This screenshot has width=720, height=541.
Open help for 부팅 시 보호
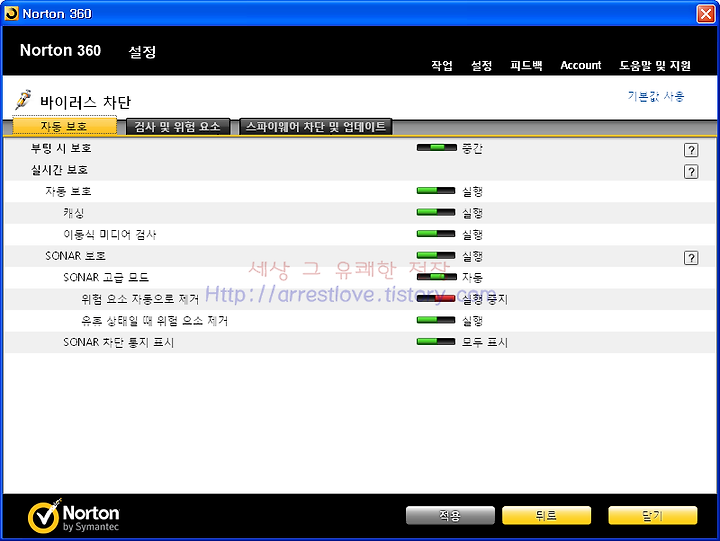(x=691, y=150)
